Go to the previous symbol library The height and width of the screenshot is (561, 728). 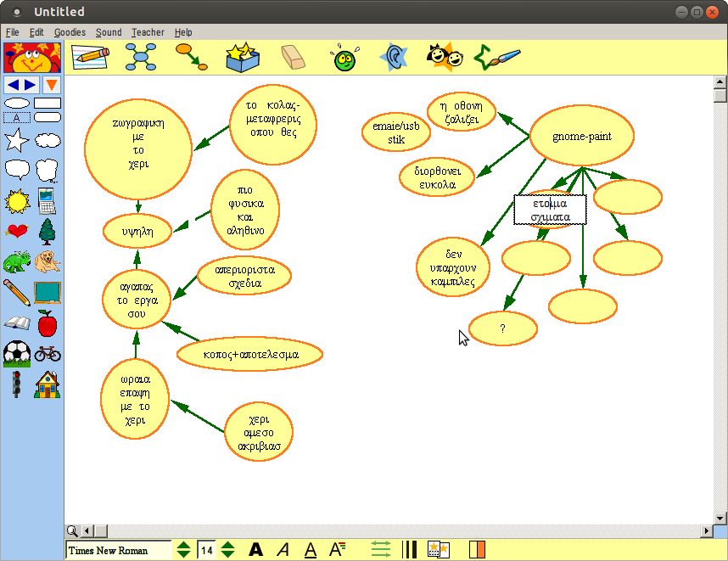pyautogui.click(x=13, y=85)
